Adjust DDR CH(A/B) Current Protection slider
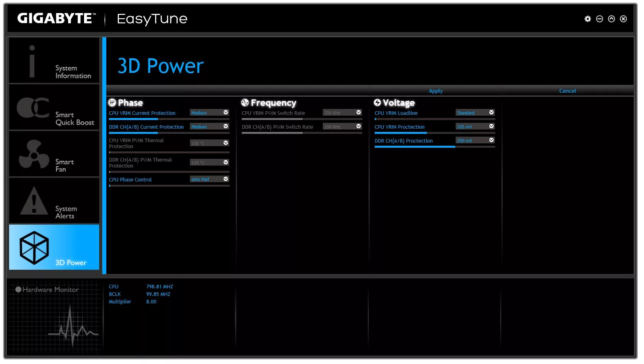This screenshot has width=644, height=364. point(169,133)
